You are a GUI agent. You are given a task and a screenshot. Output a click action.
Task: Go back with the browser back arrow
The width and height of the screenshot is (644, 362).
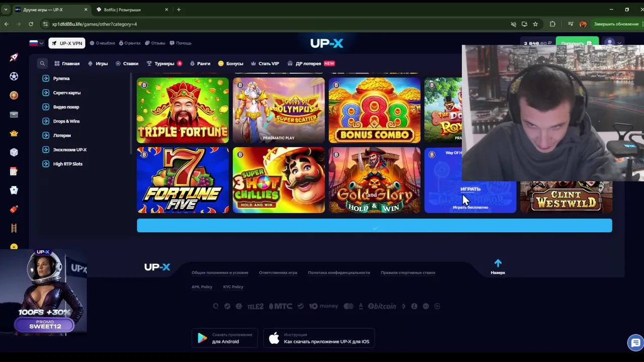[7, 24]
